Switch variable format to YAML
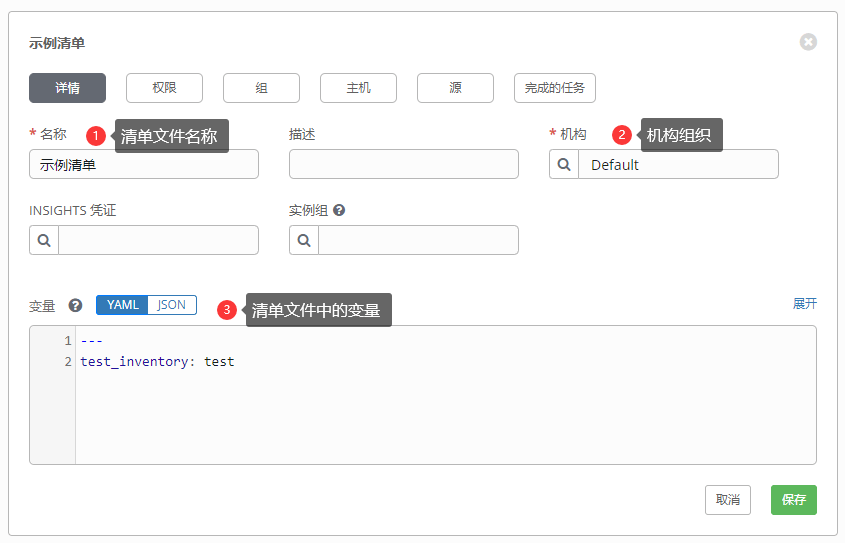Image resolution: width=845 pixels, height=543 pixels. click(x=122, y=305)
